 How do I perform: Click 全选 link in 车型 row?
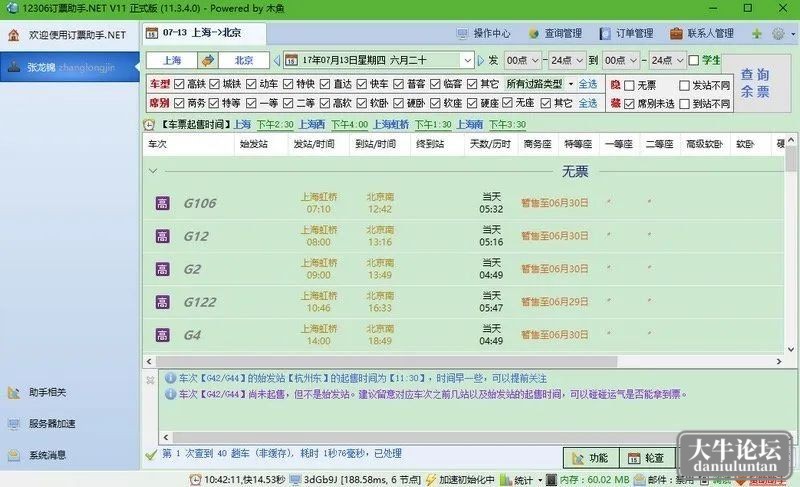point(588,84)
